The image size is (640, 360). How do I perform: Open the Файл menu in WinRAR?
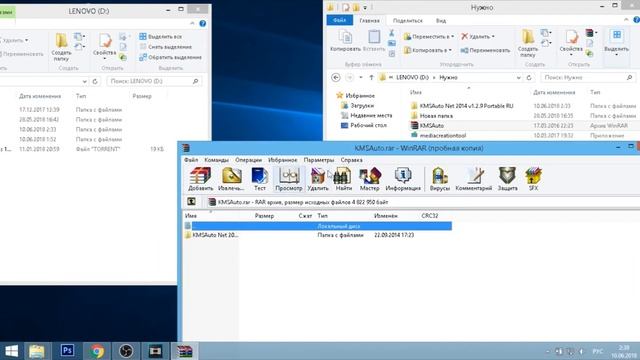191,160
